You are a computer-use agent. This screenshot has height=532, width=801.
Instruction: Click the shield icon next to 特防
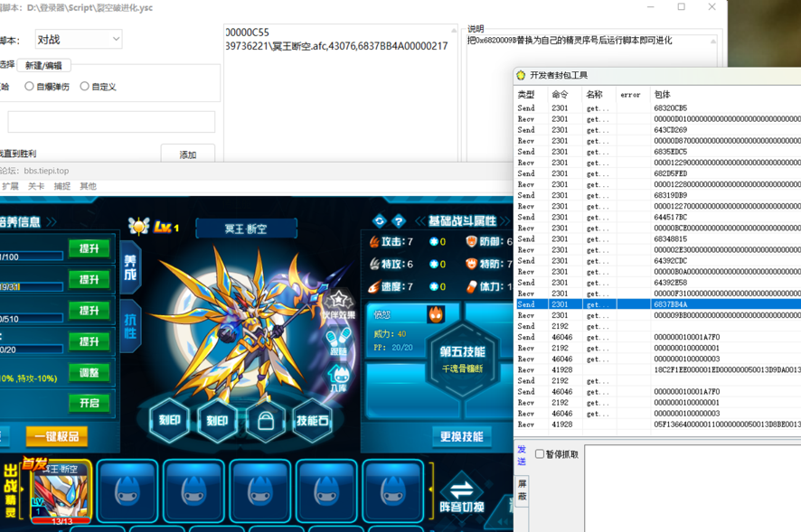(x=471, y=264)
